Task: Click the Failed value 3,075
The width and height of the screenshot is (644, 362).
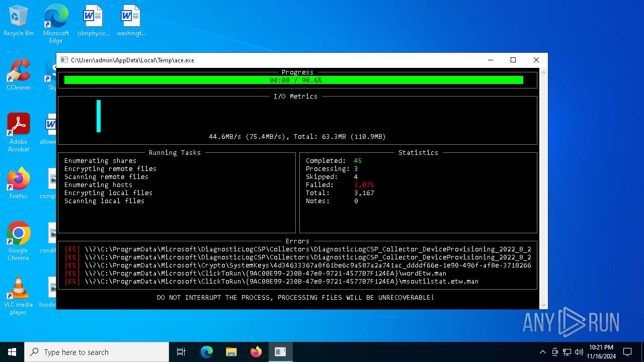Action: point(364,185)
